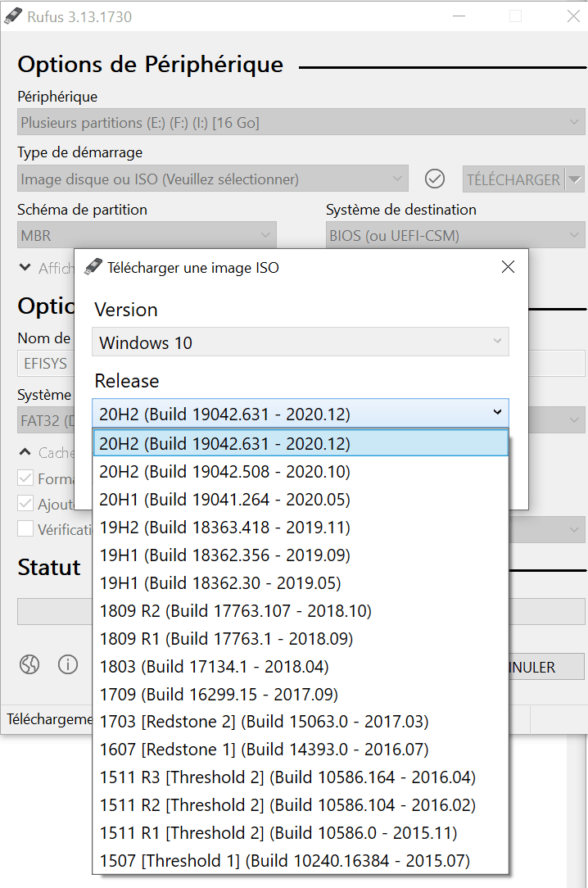
Task: Toggle the Ajouter checkbox in format options
Action: (25, 504)
